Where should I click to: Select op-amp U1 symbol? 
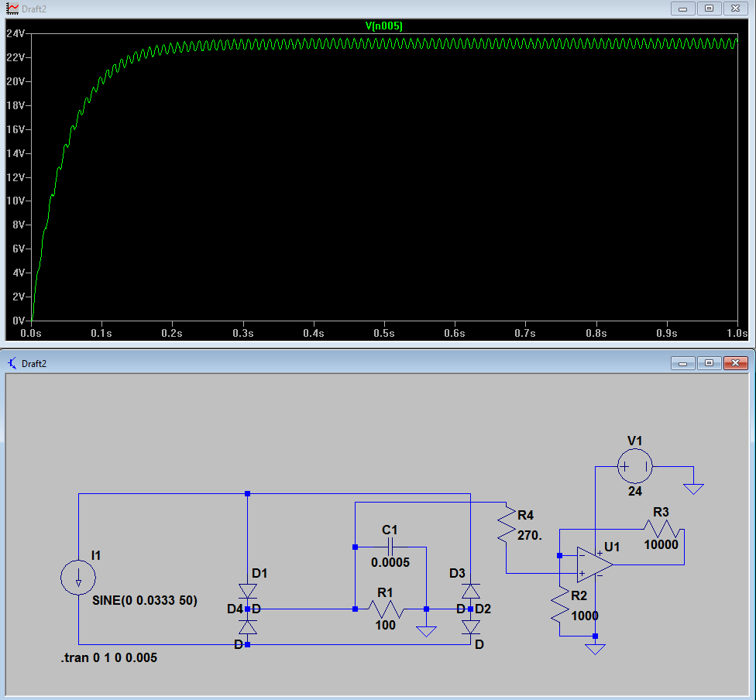(x=595, y=564)
